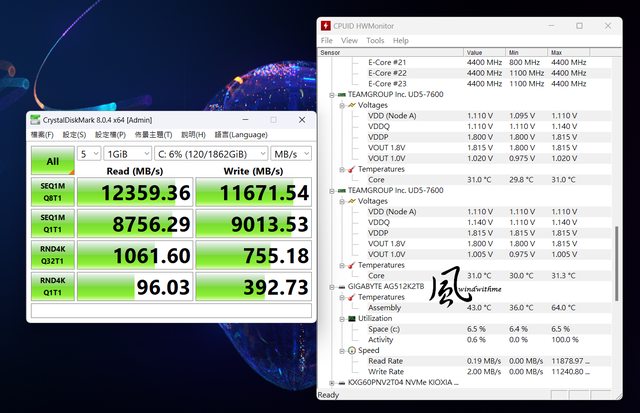
Task: Expand the KXG60PNV2T04 NVMe KIOXIA tree node
Action: point(332,382)
